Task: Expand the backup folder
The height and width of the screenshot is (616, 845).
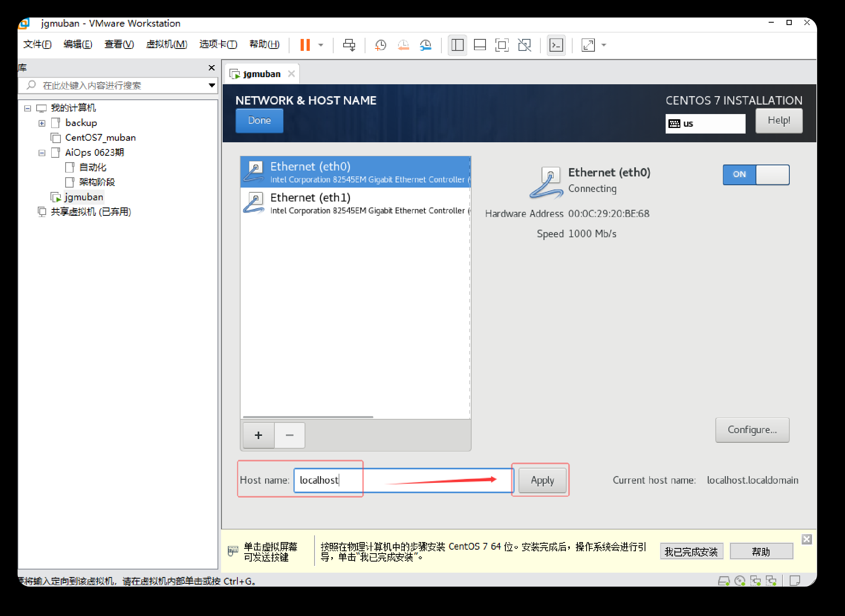Action: [42, 123]
